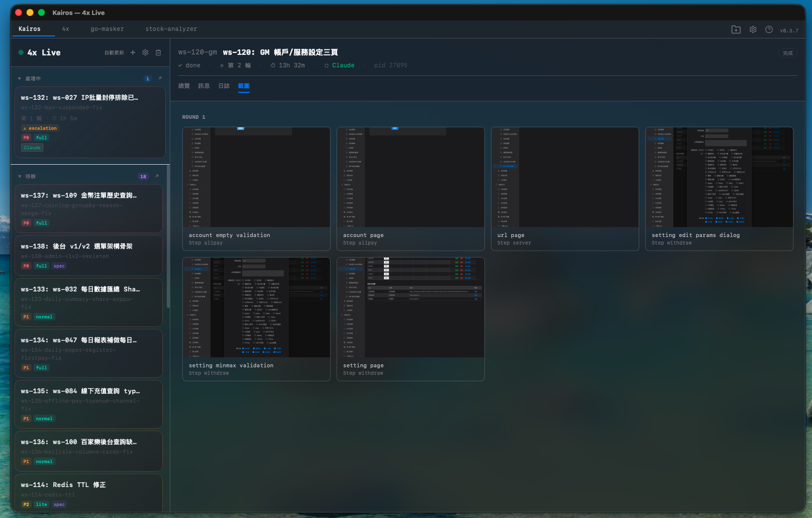Viewport: 812px width, 518px height.
Task: Open ws-137 金幣注單歷史查詢 card
Action: coord(88,209)
